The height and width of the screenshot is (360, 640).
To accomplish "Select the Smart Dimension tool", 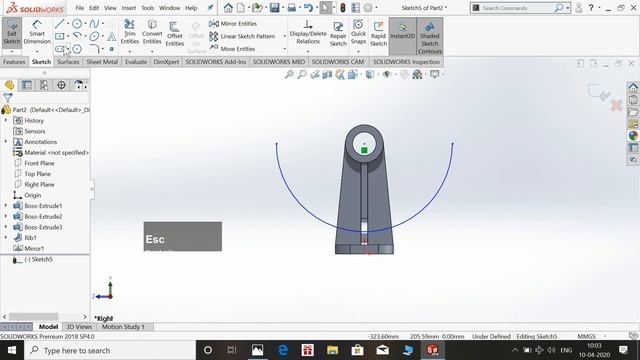I will coord(37,32).
